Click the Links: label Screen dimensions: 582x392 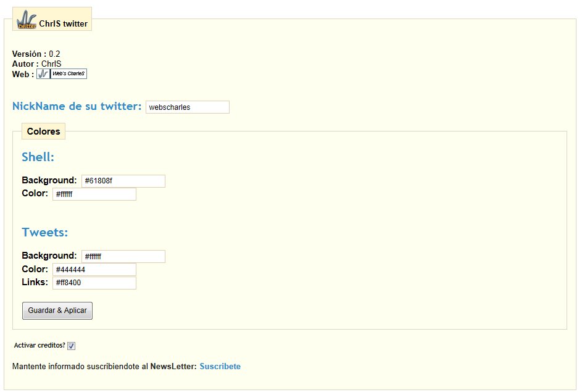(x=35, y=282)
